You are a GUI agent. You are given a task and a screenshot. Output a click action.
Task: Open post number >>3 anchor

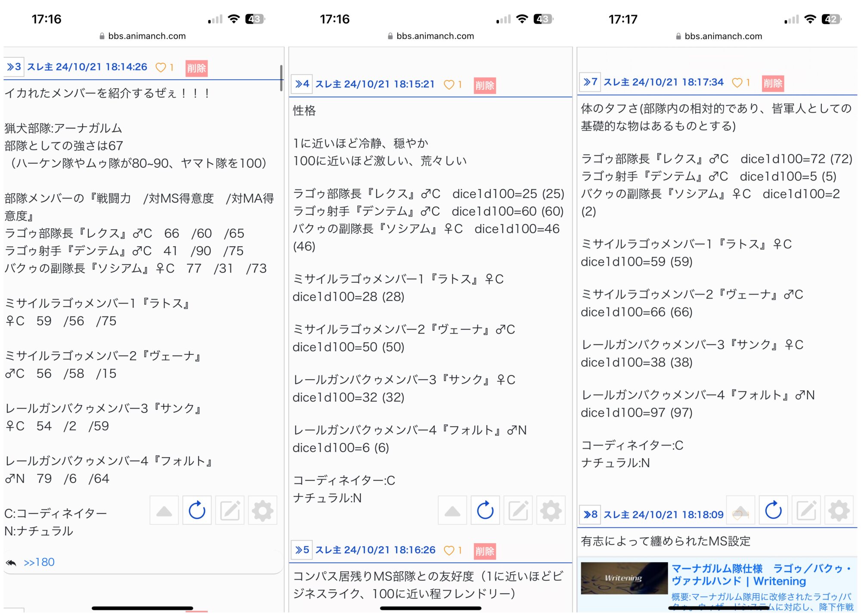point(14,67)
